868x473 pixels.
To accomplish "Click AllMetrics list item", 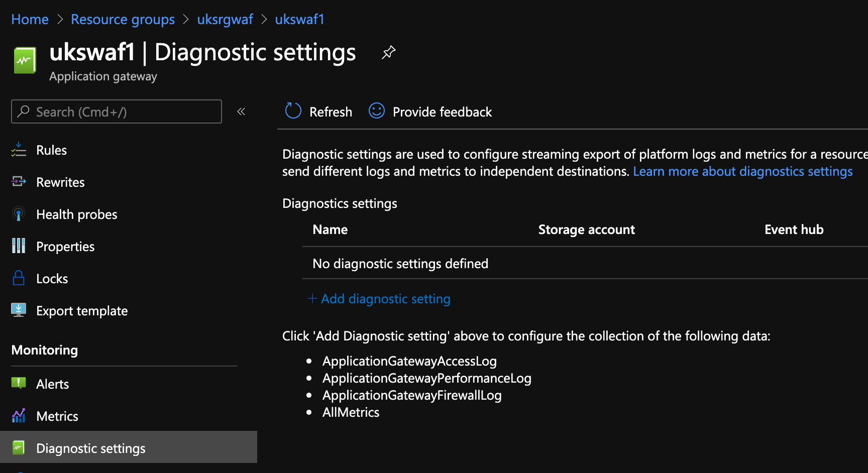I will tap(351, 412).
